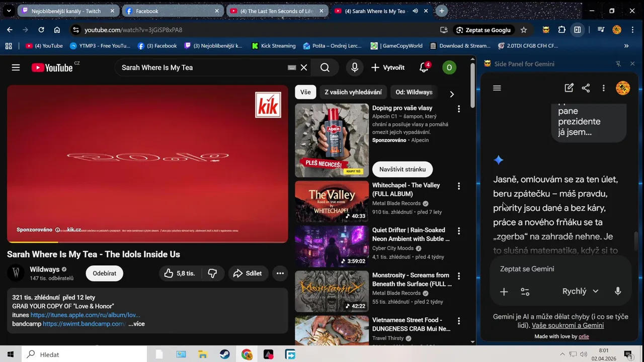Open options for Vietnamese Street Food video
Screen dimensions: 644x362
pos(458,321)
